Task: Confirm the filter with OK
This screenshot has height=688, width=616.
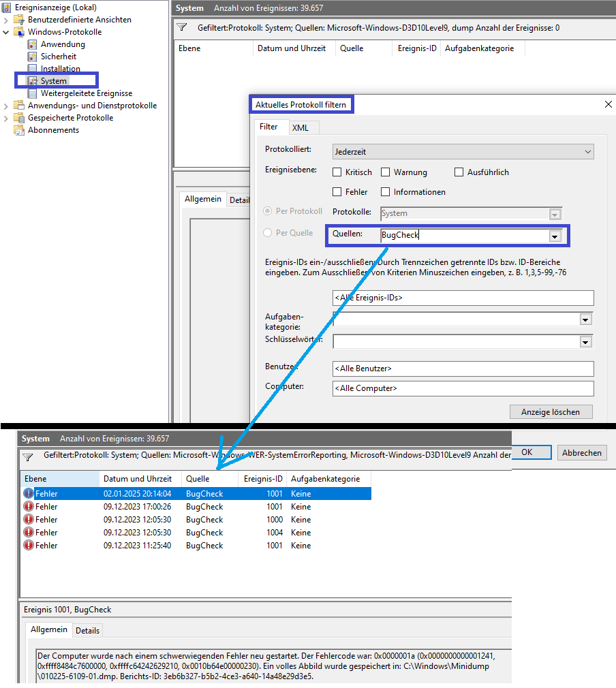Action: tap(532, 452)
